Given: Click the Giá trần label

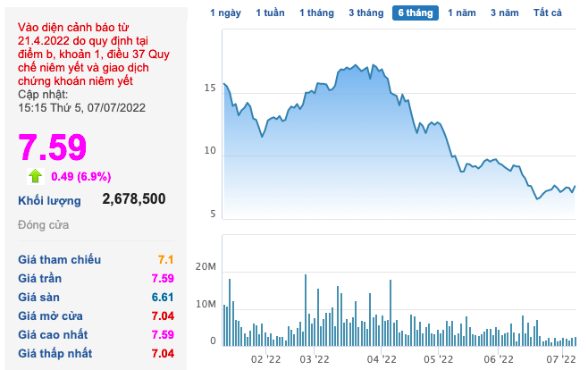Looking at the screenshot, I should [x=39, y=278].
